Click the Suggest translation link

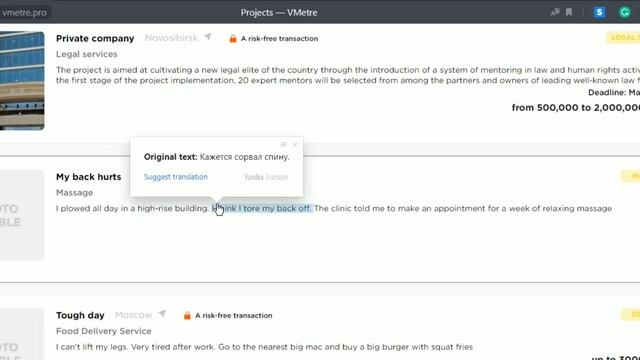tap(176, 177)
